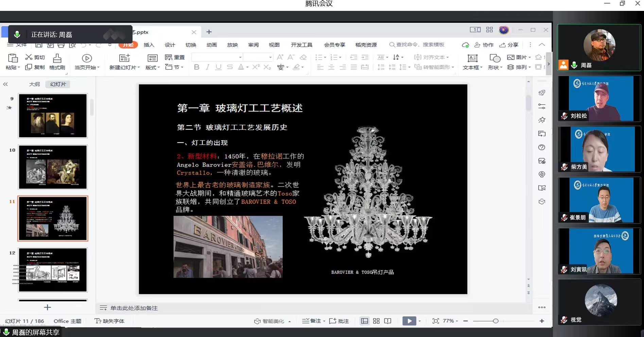Screen dimensions: 644x337
Task: Adjust the zoom slider handle
Action: pos(495,321)
